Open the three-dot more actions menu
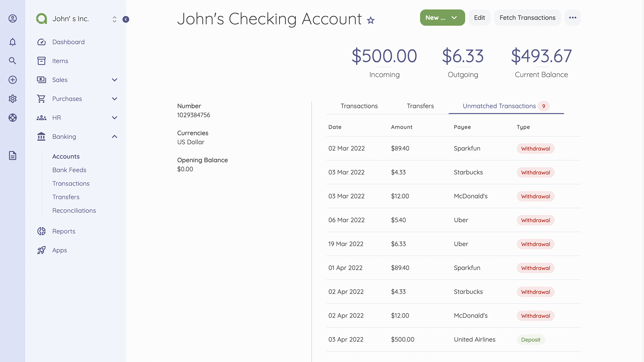644x362 pixels. [573, 18]
